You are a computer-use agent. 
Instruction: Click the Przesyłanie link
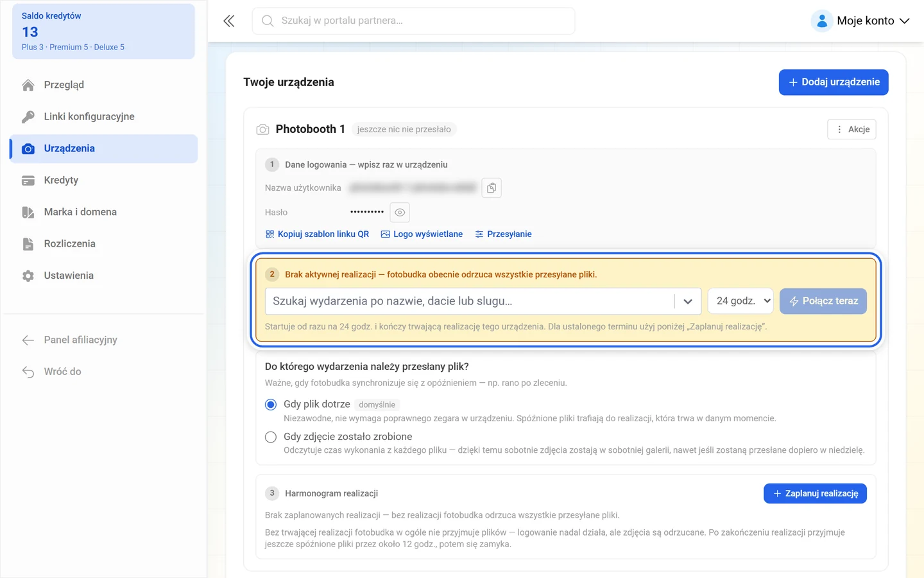504,234
